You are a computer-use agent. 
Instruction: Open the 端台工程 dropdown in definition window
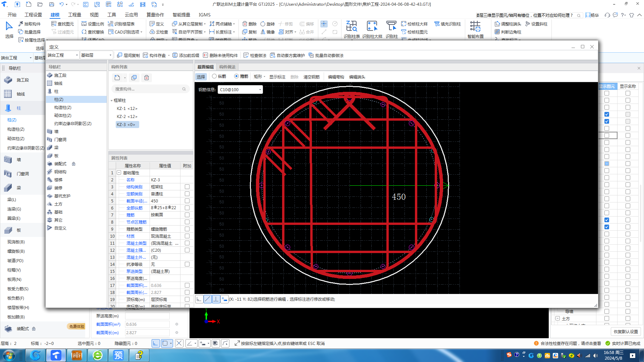pyautogui.click(x=63, y=55)
